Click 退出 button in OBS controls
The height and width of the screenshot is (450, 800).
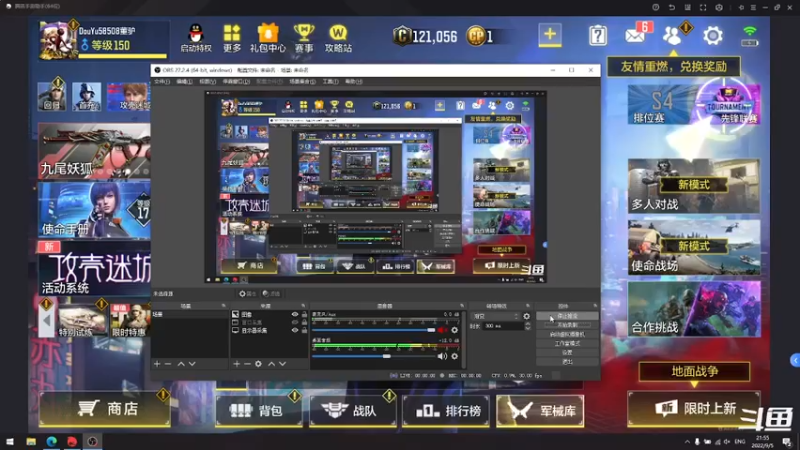pyautogui.click(x=567, y=362)
